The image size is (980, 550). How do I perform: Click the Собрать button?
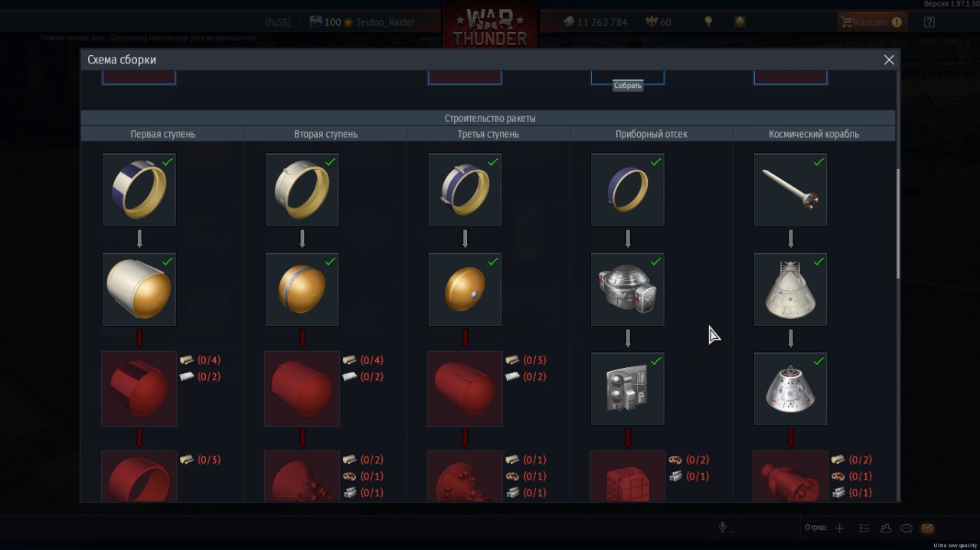(628, 86)
